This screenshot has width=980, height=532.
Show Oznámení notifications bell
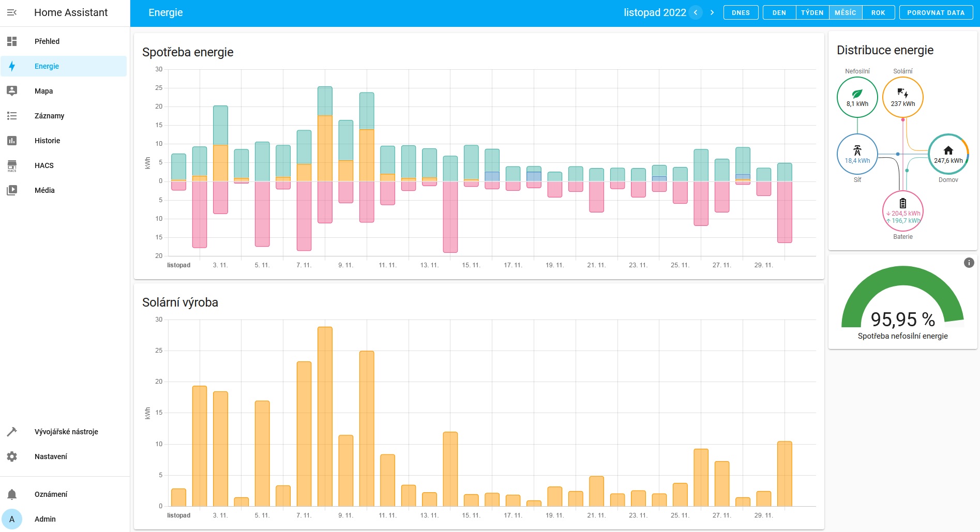[x=12, y=494]
